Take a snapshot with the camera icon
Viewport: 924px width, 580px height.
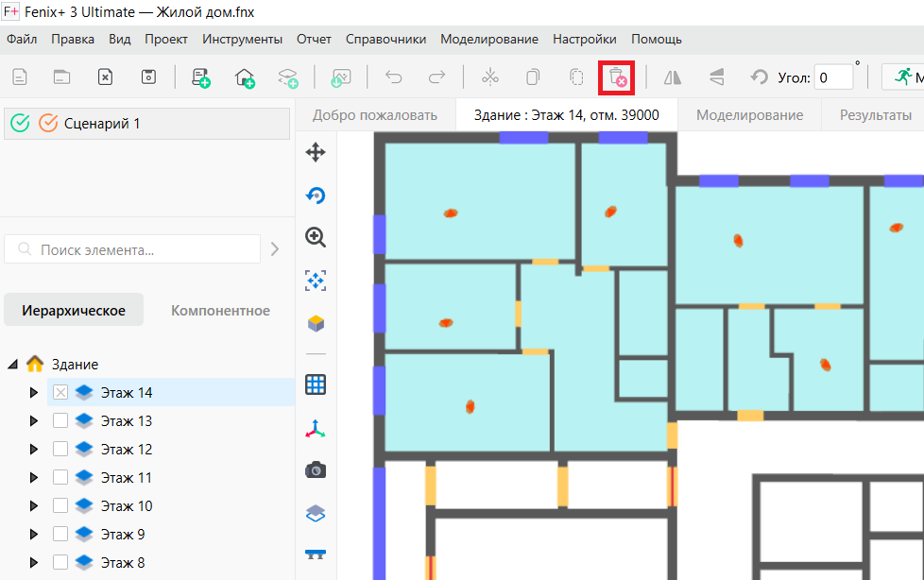click(316, 470)
